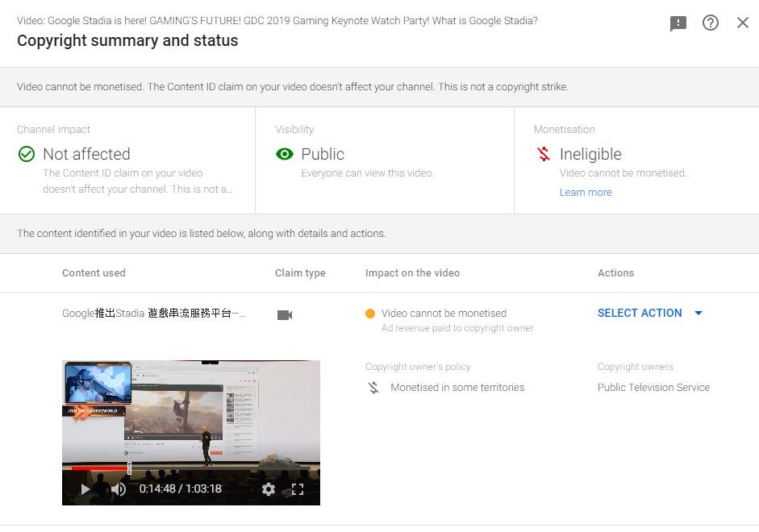This screenshot has width=759, height=532.
Task: Click the Ad revenue paid to copyright owner text
Action: click(457, 328)
